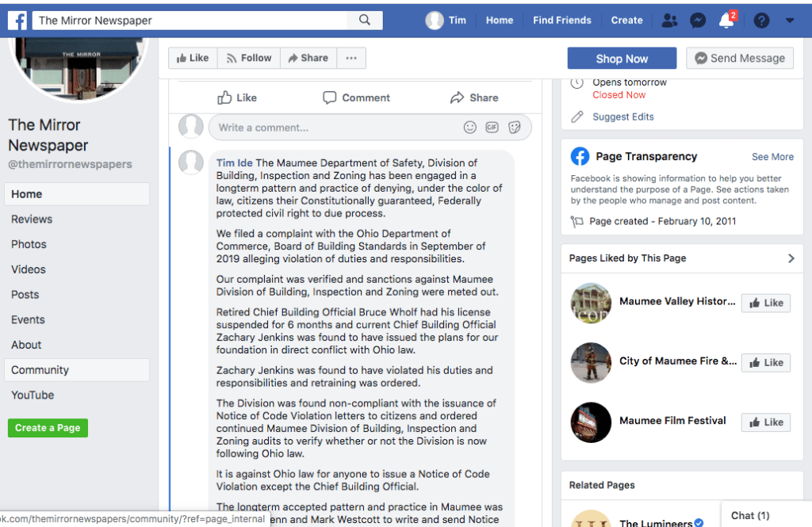The height and width of the screenshot is (527, 812).
Task: Open the Friend Requests icon
Action: pos(669,21)
